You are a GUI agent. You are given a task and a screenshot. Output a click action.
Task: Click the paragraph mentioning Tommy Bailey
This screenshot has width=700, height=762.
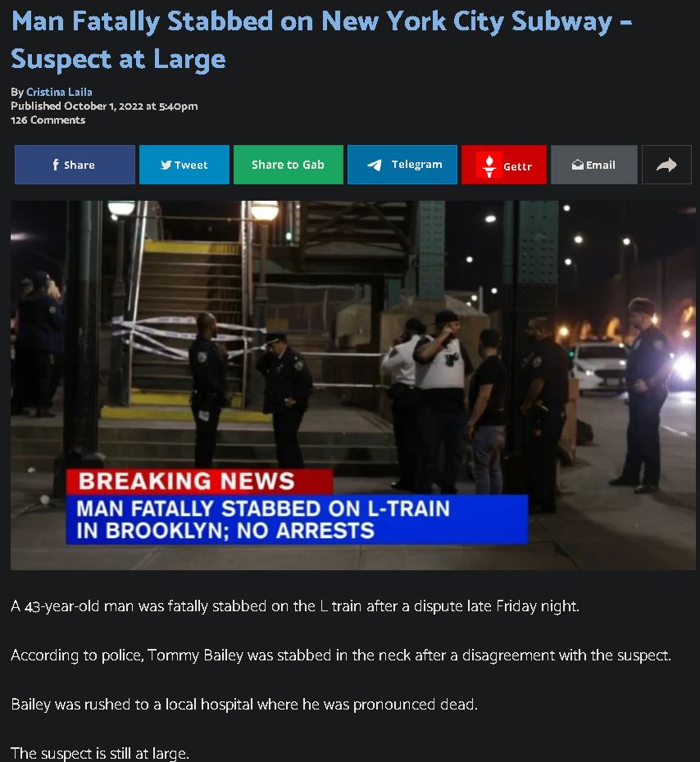[341, 655]
